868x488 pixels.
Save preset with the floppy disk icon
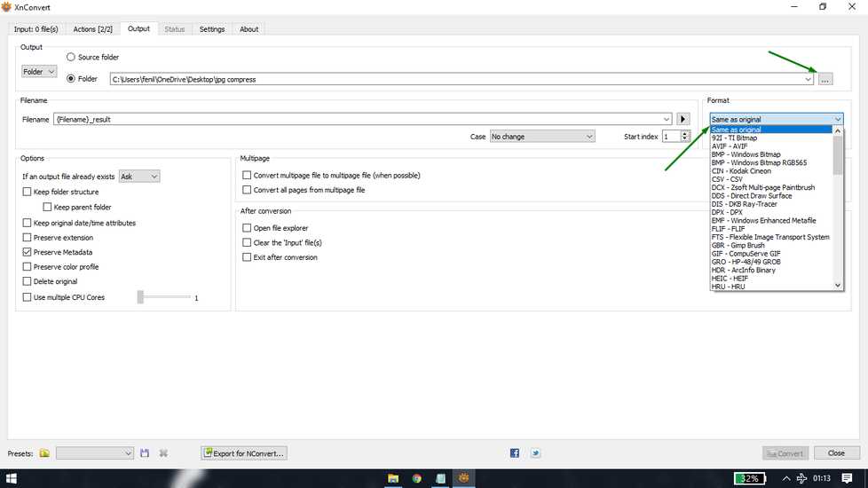145,453
